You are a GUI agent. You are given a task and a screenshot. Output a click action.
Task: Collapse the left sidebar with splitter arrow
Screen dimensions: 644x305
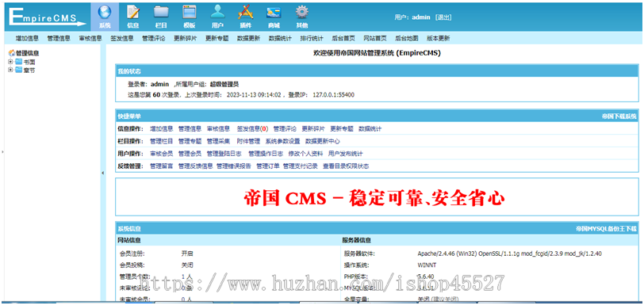[x=102, y=173]
